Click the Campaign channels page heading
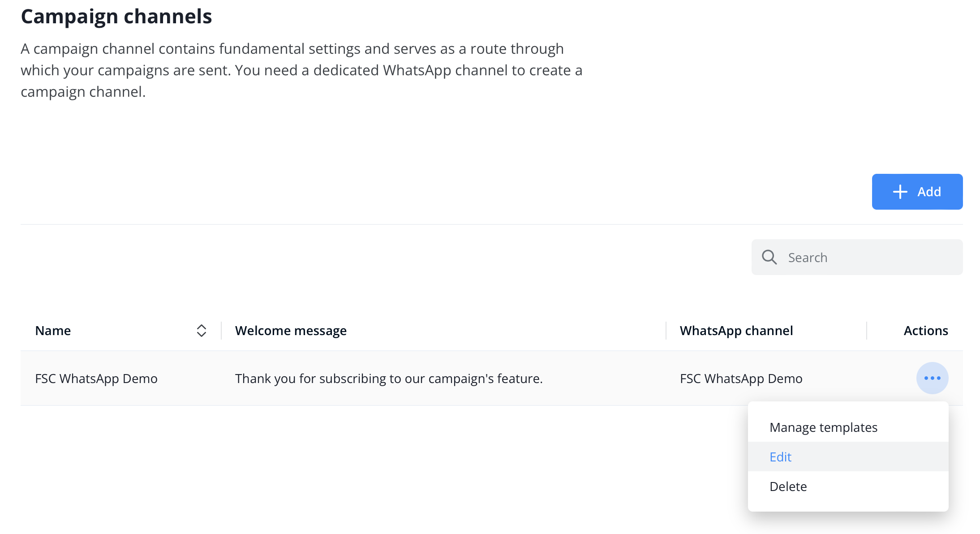 (116, 17)
